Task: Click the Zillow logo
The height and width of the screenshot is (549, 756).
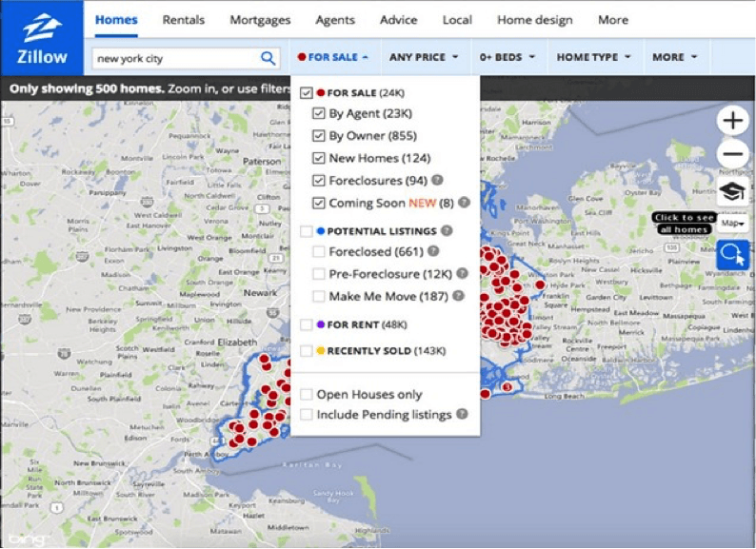Action: tap(42, 39)
